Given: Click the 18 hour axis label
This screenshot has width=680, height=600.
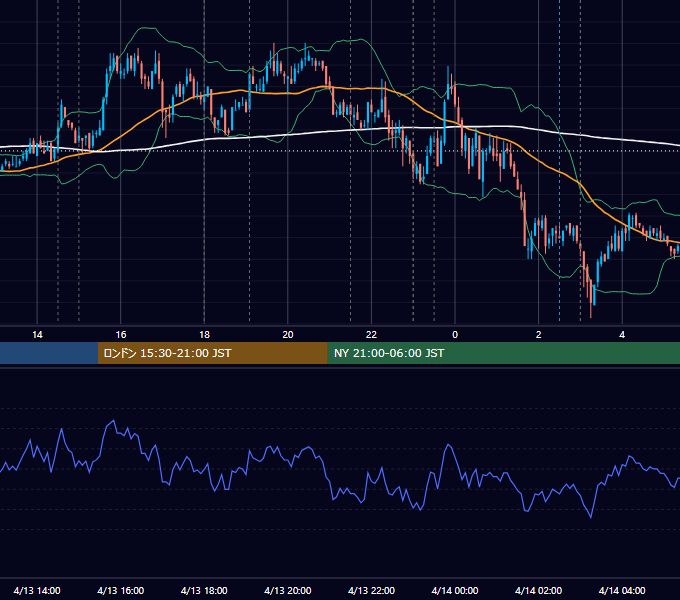Looking at the screenshot, I should click(x=204, y=335).
